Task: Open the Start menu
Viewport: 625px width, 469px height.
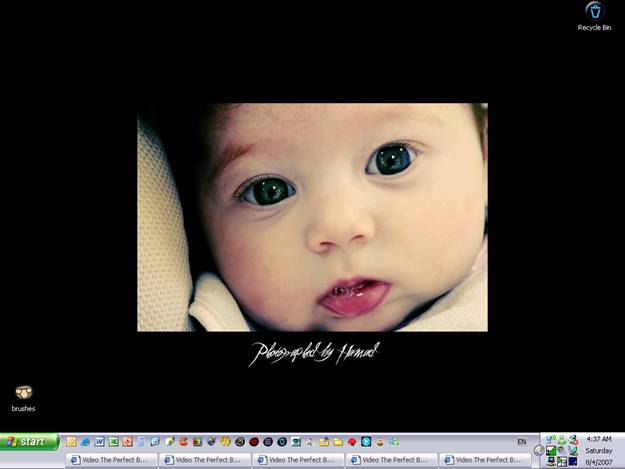Action: tap(29, 442)
